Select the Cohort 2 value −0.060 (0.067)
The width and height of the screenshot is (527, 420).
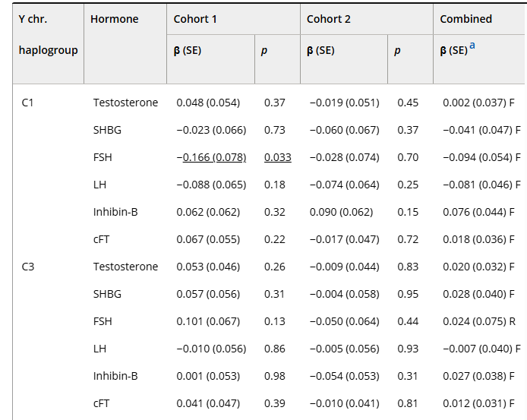click(344, 130)
